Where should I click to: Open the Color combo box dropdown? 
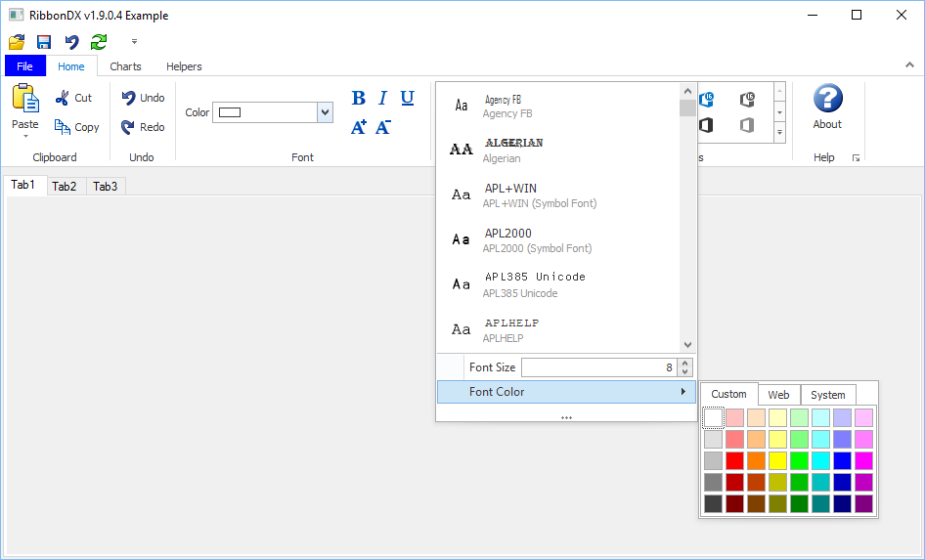pos(325,112)
